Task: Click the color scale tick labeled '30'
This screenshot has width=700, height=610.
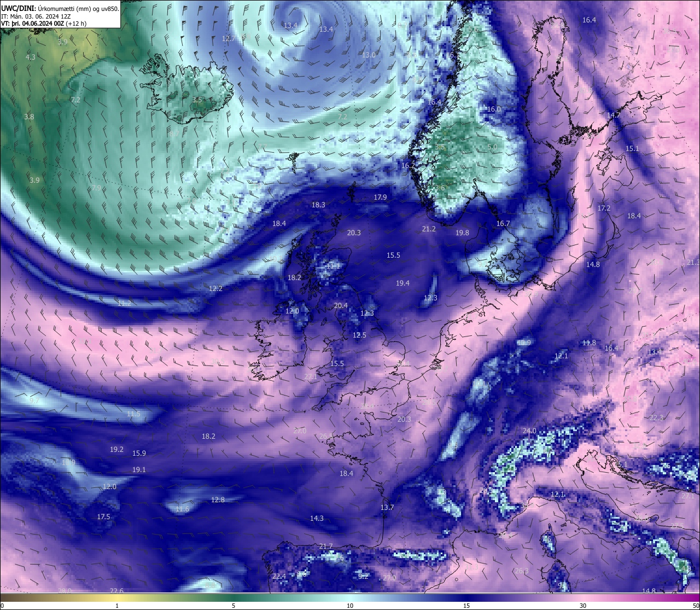Action: 583,606
